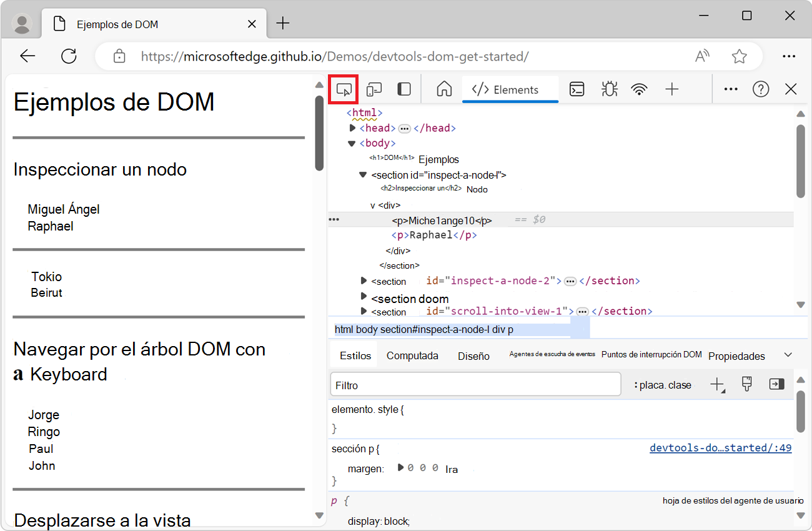Select the inspect element tool
812x531 pixels.
pyautogui.click(x=343, y=89)
